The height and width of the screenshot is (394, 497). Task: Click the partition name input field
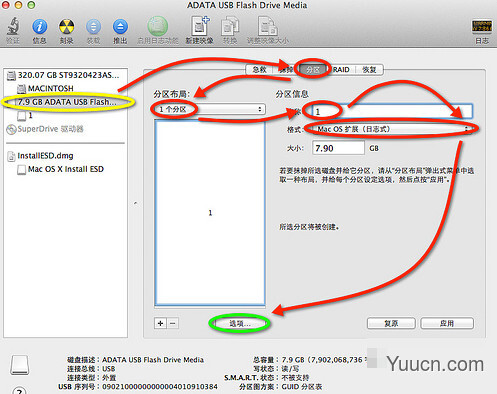392,111
